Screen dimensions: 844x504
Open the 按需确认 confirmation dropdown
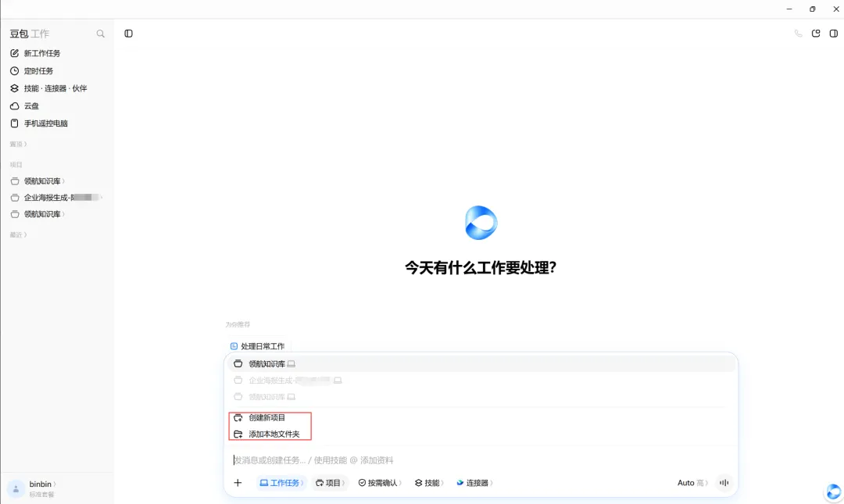(x=380, y=483)
